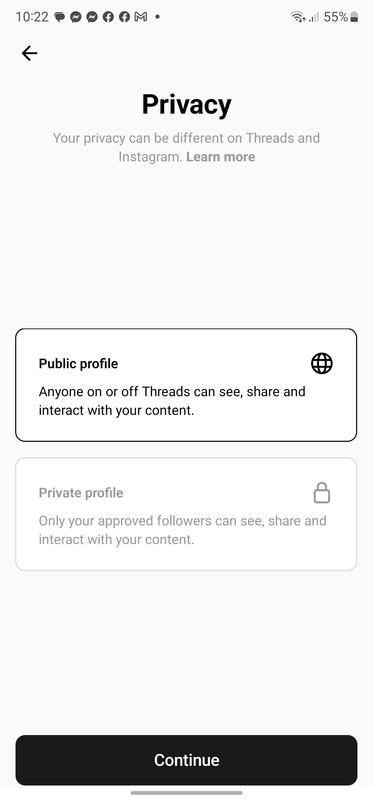Viewport: 373px width, 800px height.
Task: Tap the Continue button
Action: (x=186, y=760)
